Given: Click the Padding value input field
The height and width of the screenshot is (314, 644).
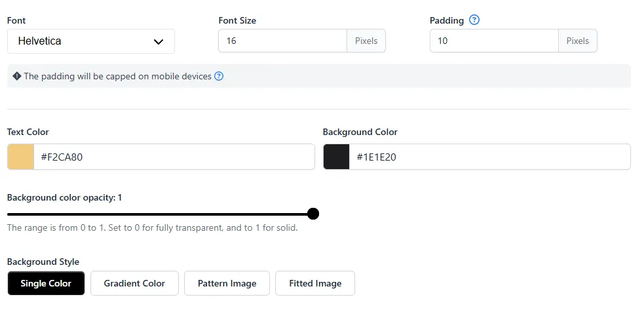Looking at the screenshot, I should pos(494,41).
